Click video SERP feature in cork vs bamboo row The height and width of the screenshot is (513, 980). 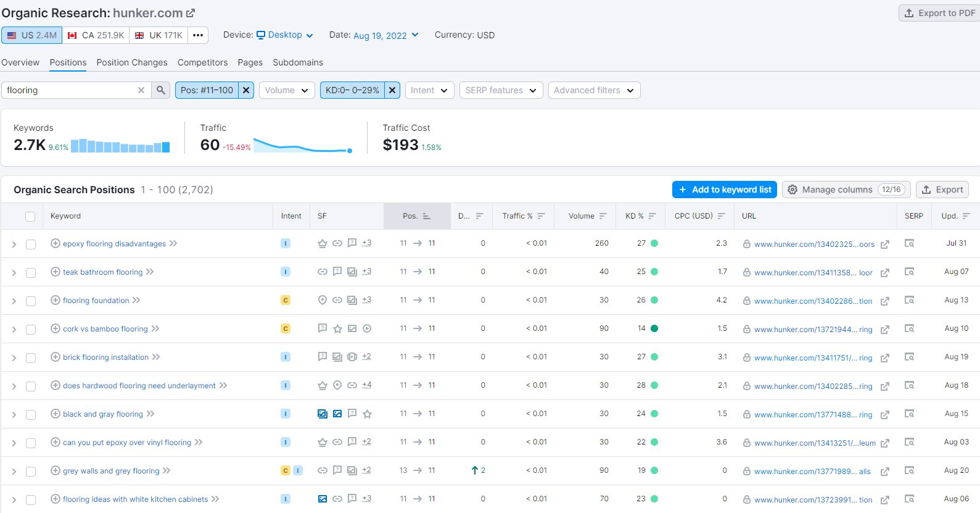[x=367, y=328]
